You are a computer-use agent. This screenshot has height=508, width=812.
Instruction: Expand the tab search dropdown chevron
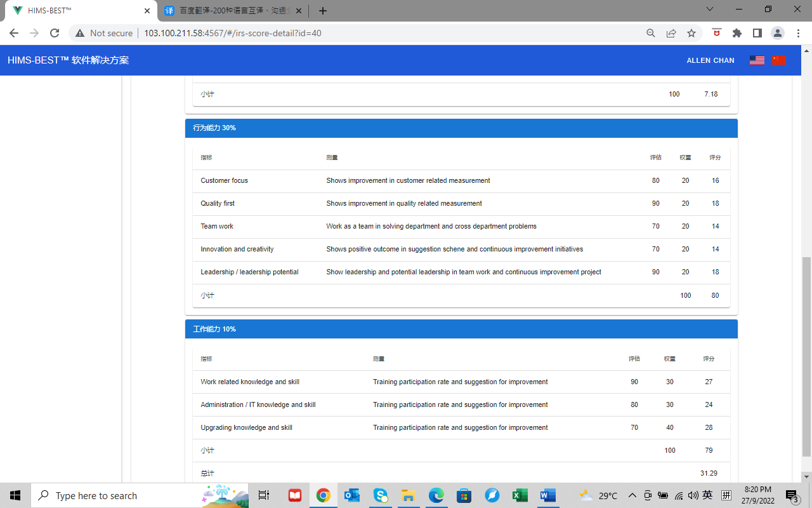710,9
